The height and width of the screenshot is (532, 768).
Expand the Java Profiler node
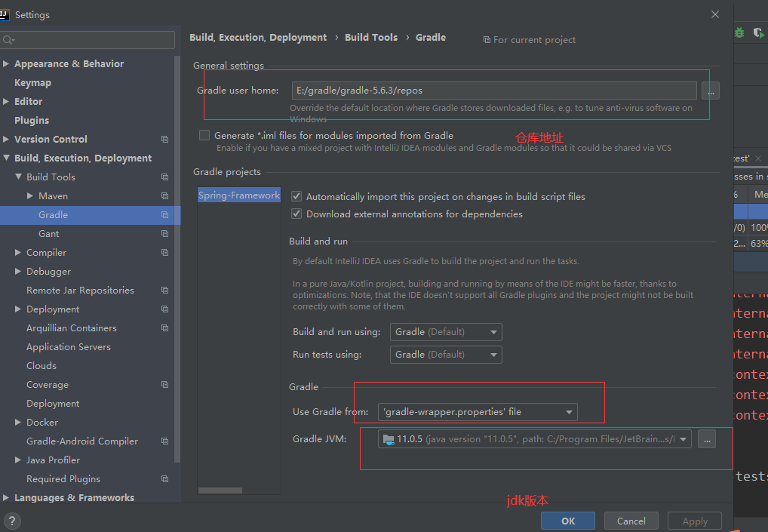coord(18,460)
